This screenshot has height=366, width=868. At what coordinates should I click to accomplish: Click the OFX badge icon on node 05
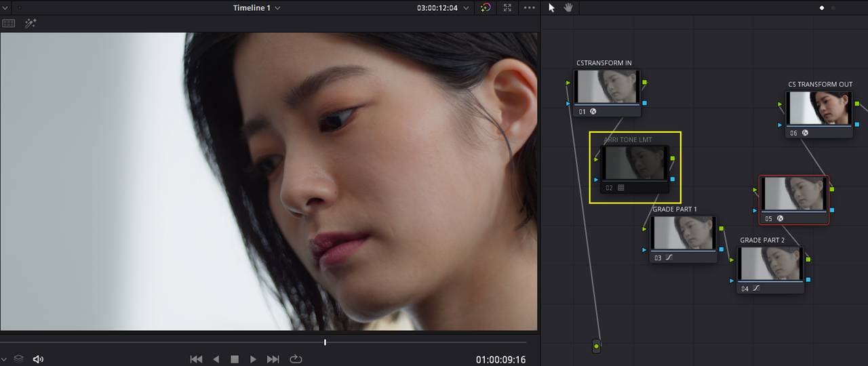point(780,218)
